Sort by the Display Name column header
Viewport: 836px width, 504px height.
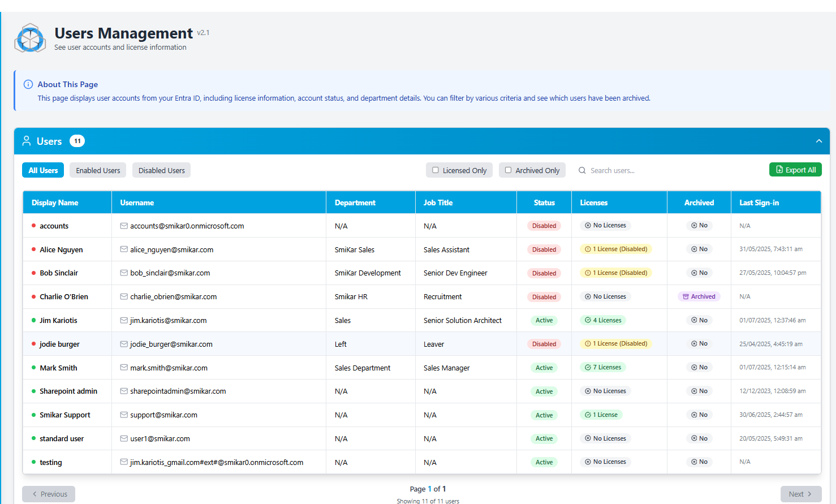[55, 203]
